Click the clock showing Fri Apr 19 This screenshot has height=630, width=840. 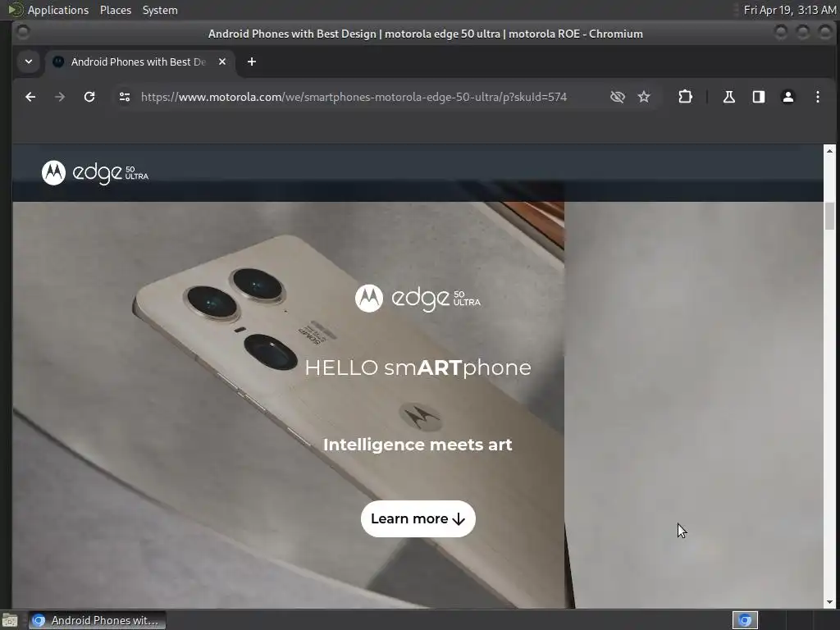tap(790, 10)
